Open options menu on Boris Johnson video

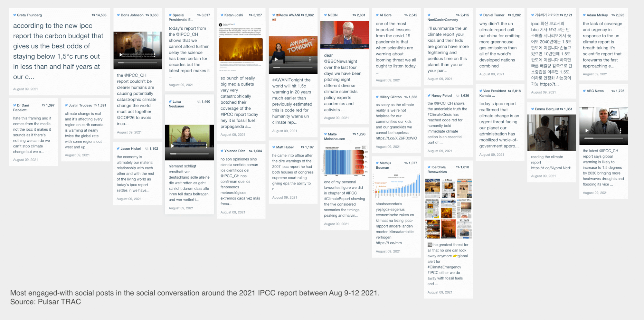155,55
